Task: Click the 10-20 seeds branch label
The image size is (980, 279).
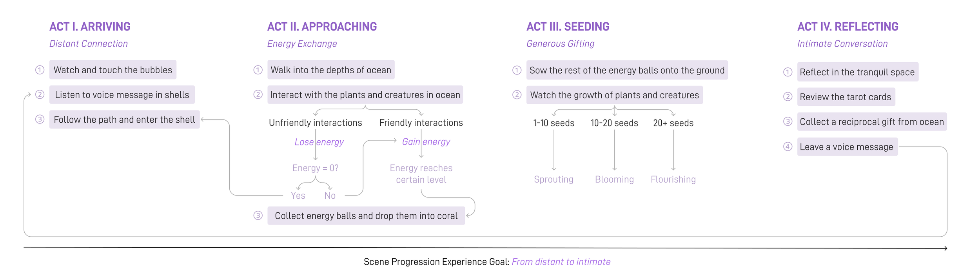Action: (x=614, y=123)
